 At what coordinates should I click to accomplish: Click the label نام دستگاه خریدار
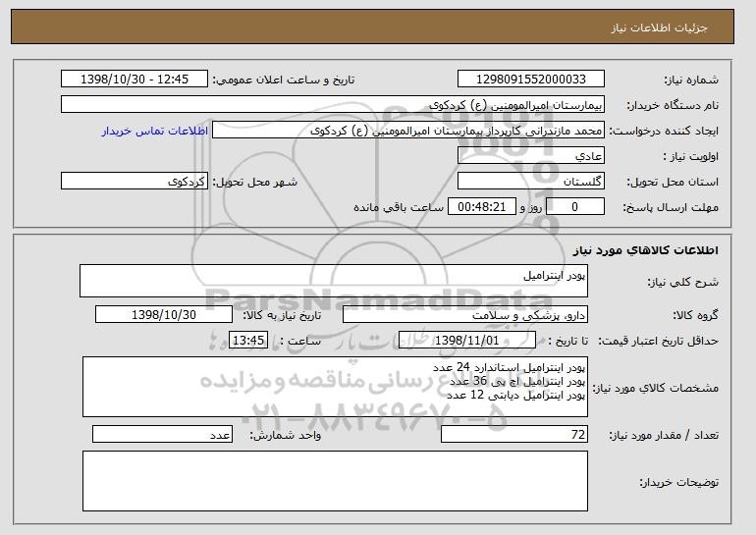point(673,106)
